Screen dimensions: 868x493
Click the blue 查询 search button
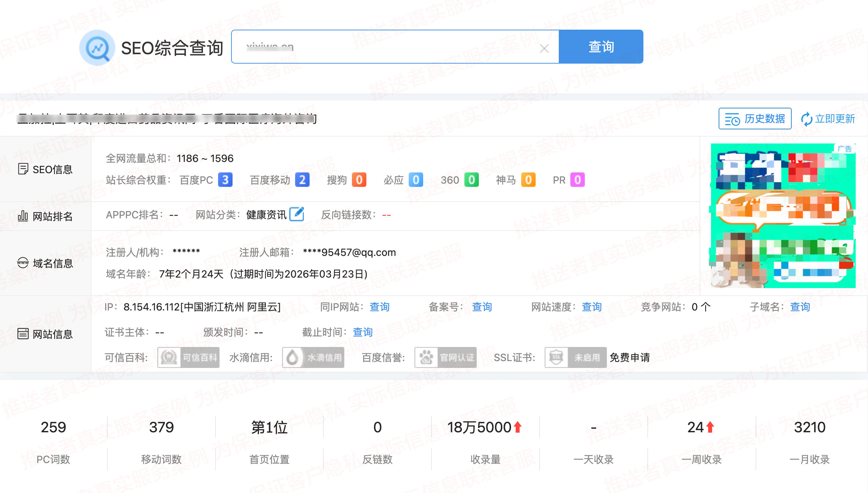pyautogui.click(x=601, y=47)
